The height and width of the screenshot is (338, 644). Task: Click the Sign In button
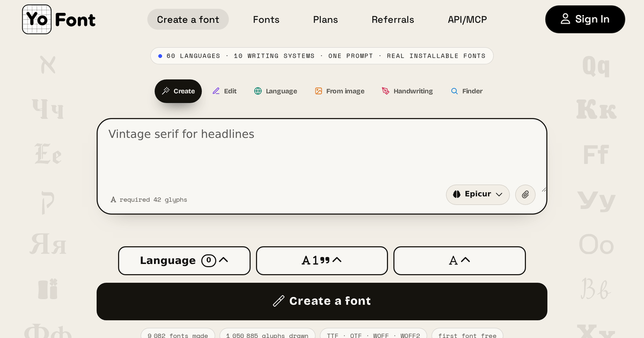585,19
